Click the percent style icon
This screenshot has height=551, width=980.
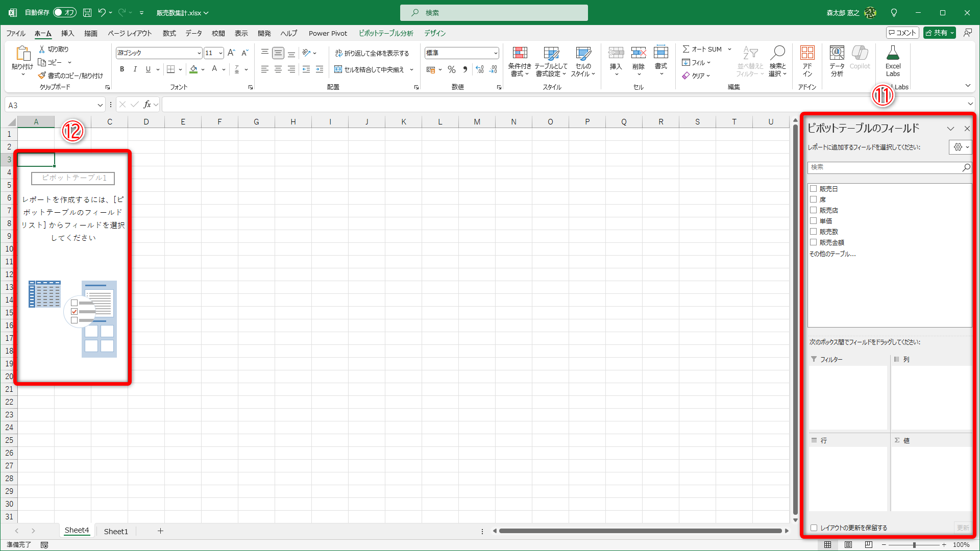click(x=451, y=69)
